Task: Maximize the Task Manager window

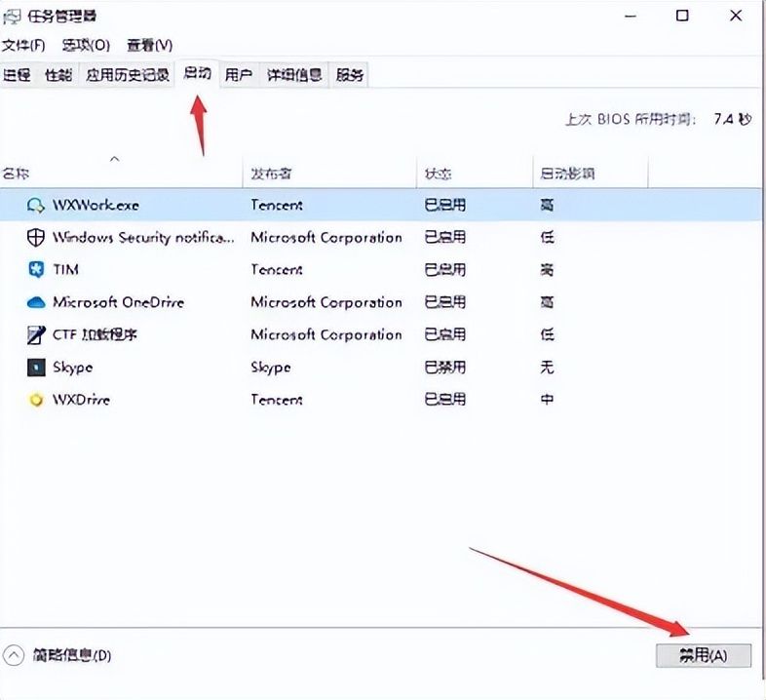Action: tap(682, 17)
